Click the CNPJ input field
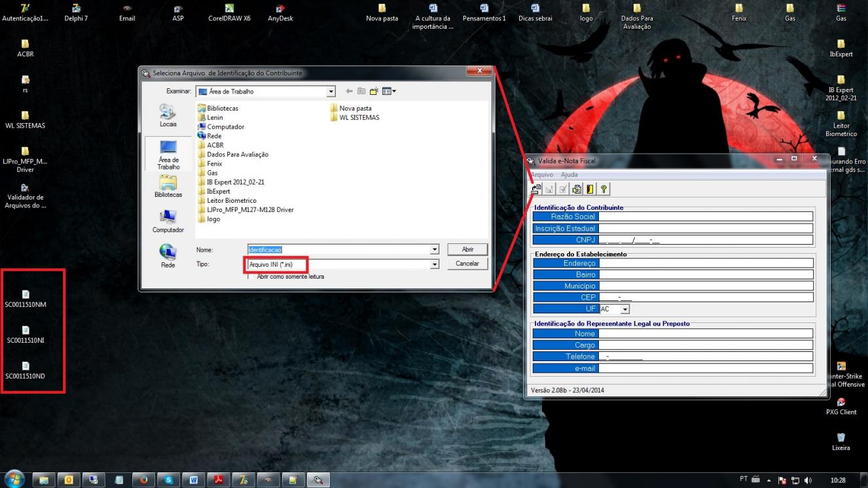Screen dimensions: 868x488 pos(706,240)
